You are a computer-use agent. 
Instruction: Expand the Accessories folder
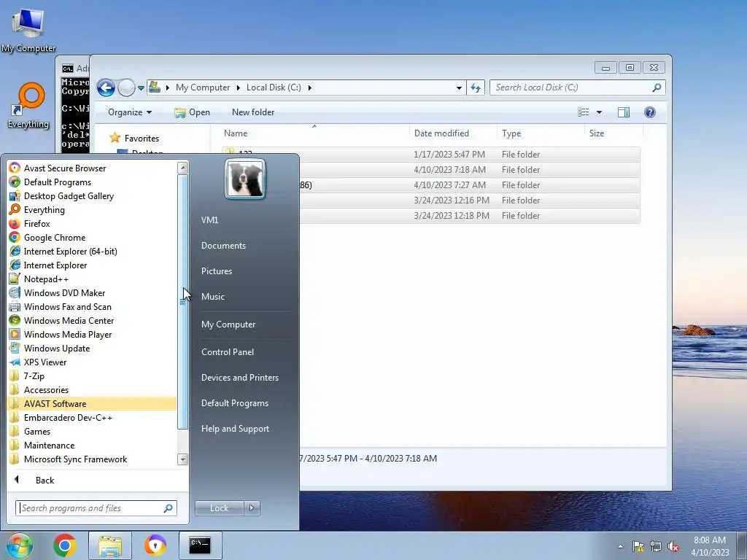[x=39, y=389]
